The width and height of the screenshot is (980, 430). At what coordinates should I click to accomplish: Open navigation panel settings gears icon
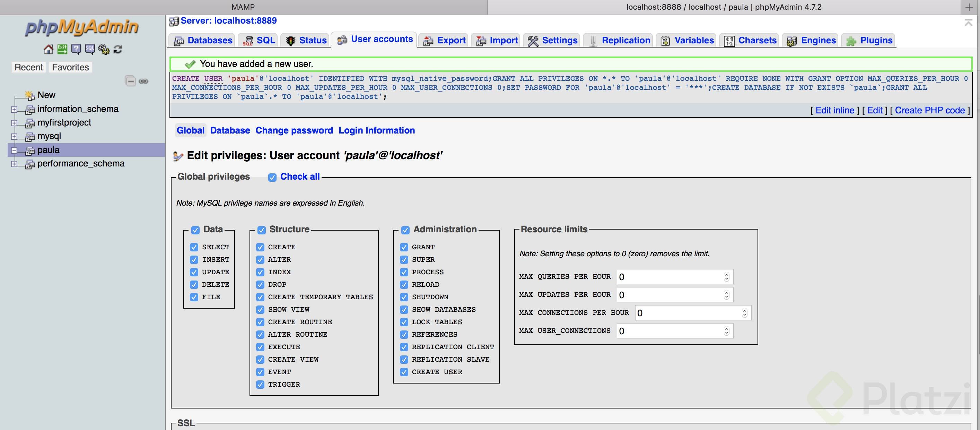click(x=104, y=49)
